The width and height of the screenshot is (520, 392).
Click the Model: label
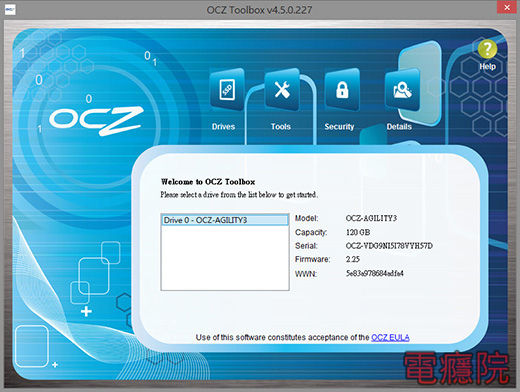(x=306, y=218)
